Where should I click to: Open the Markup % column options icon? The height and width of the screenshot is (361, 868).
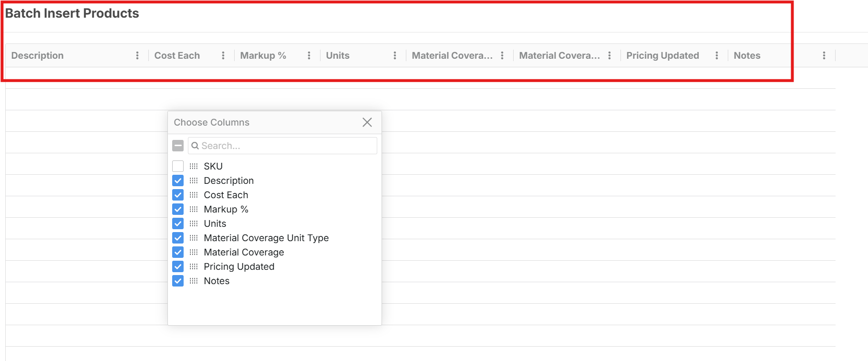(x=309, y=55)
